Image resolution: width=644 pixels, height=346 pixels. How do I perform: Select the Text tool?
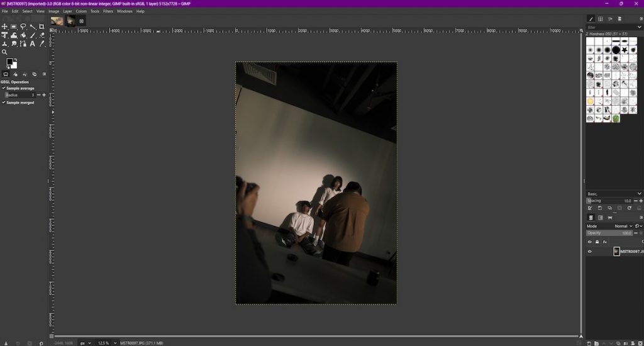[33, 43]
